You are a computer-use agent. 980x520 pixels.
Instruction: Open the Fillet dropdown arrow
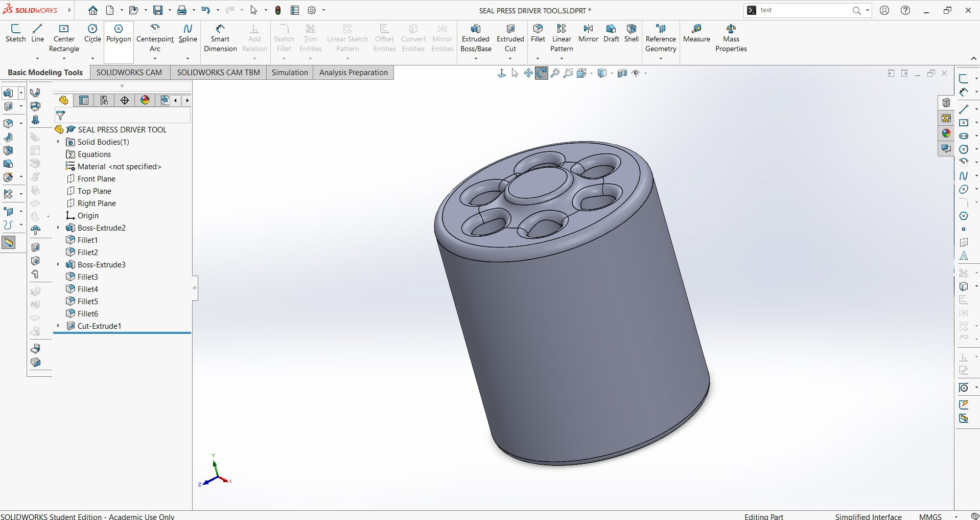click(538, 58)
